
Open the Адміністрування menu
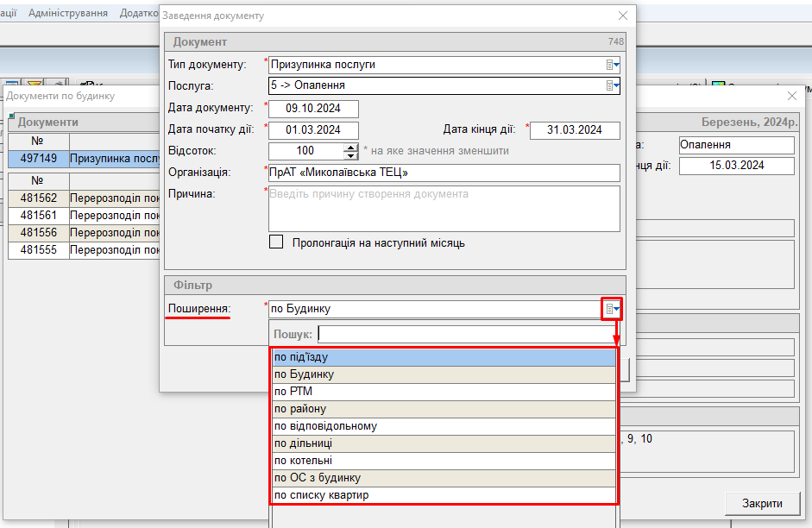(x=68, y=14)
